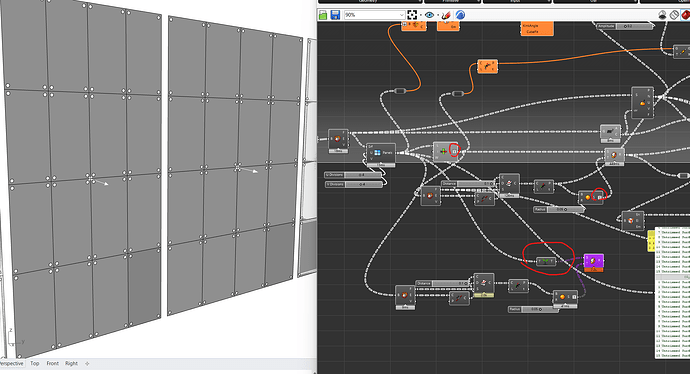
Task: Save the definition using the blue floppy icon
Action: pyautogui.click(x=335, y=15)
